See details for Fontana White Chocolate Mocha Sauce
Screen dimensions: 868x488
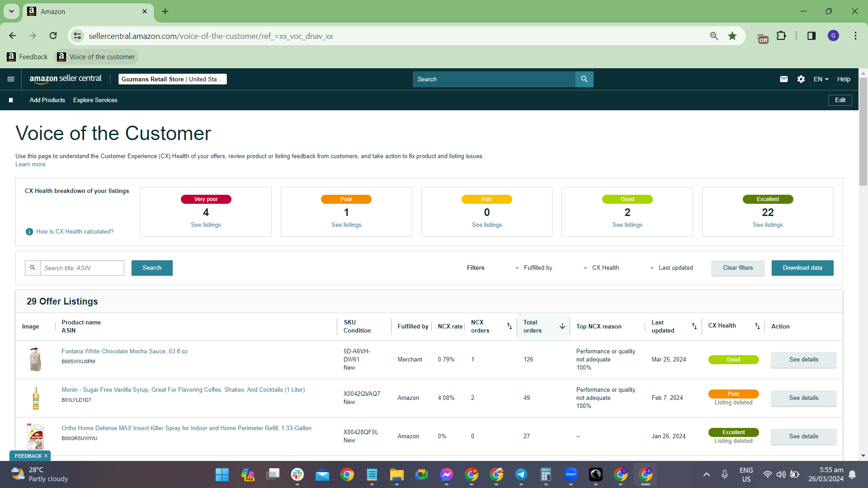pyautogui.click(x=804, y=360)
